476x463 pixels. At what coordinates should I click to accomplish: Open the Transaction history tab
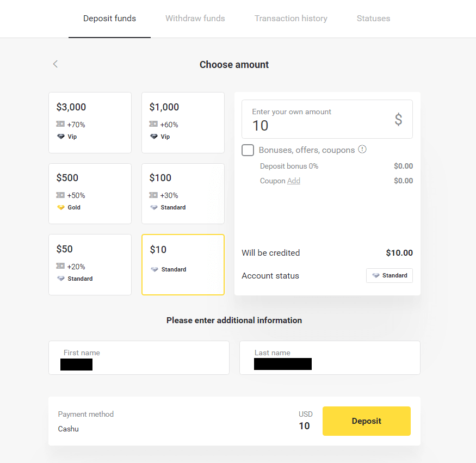point(290,18)
